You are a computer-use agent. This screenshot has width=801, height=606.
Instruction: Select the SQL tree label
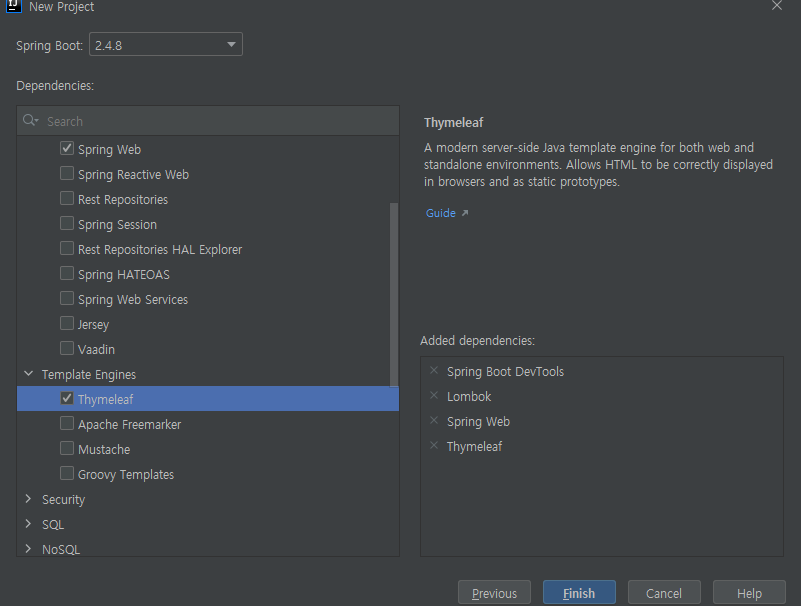pyautogui.click(x=53, y=525)
